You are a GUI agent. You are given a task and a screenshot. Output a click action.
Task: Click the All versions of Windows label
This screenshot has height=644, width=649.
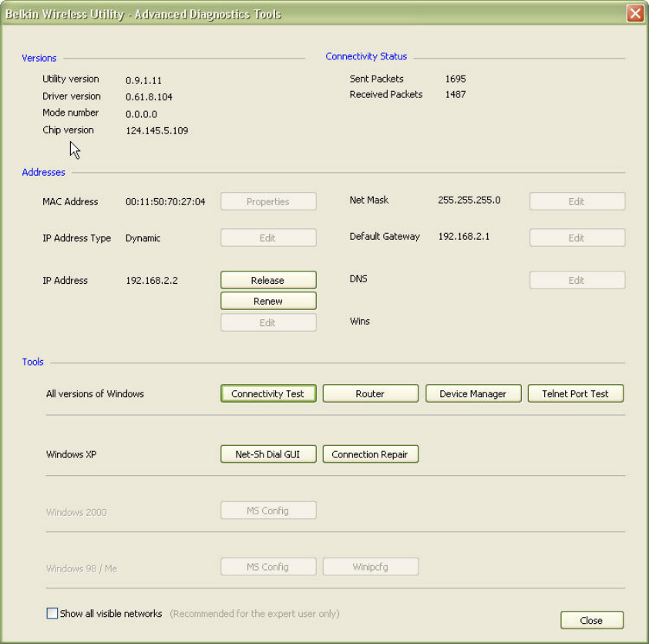(95, 394)
